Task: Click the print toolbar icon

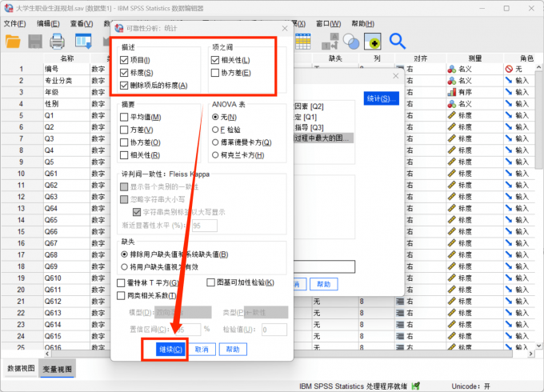Action: coord(57,42)
